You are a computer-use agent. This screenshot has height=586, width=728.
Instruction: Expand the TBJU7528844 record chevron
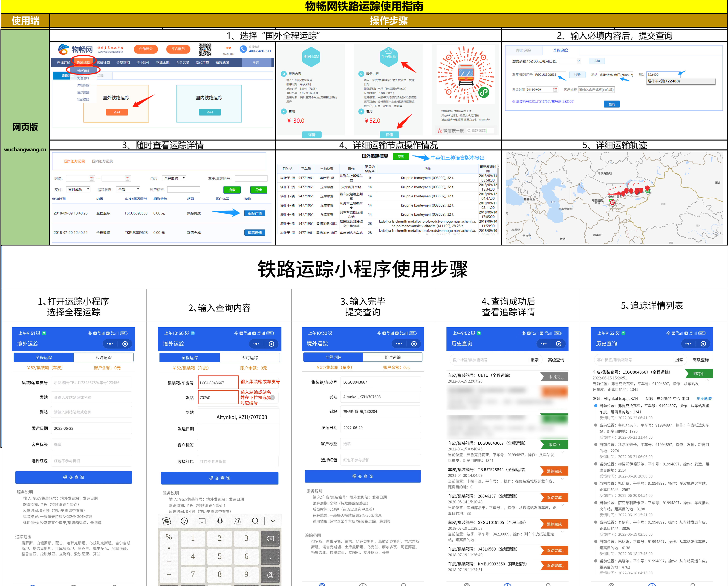click(563, 479)
